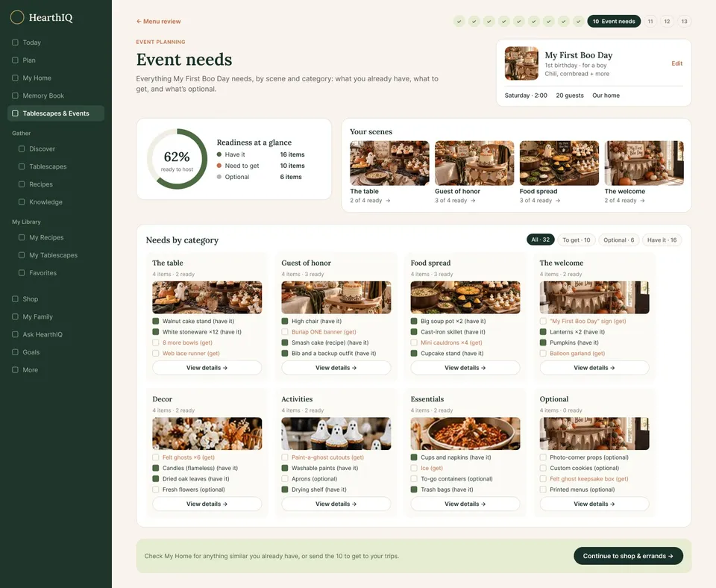The image size is (716, 588).
Task: Jump to step 13 in progress bar
Action: [x=684, y=22]
